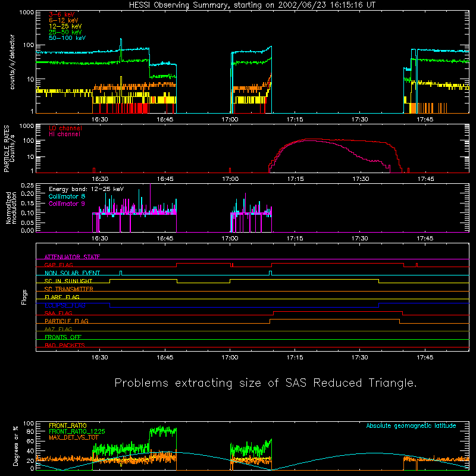Click the 60 tick on the Degrees axis
Viewport: 476px width, 476px height.
click(x=30, y=441)
